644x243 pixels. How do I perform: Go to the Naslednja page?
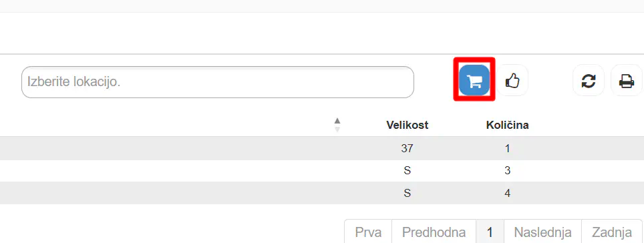(x=542, y=233)
